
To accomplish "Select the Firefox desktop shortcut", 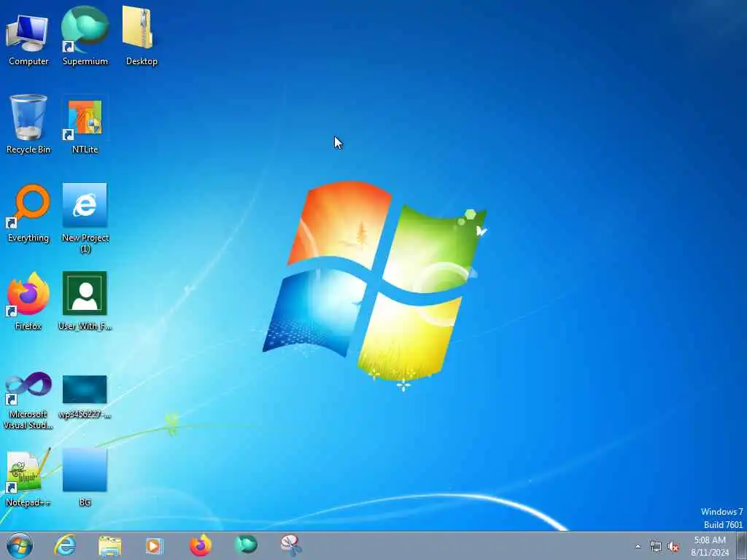I will pyautogui.click(x=28, y=301).
